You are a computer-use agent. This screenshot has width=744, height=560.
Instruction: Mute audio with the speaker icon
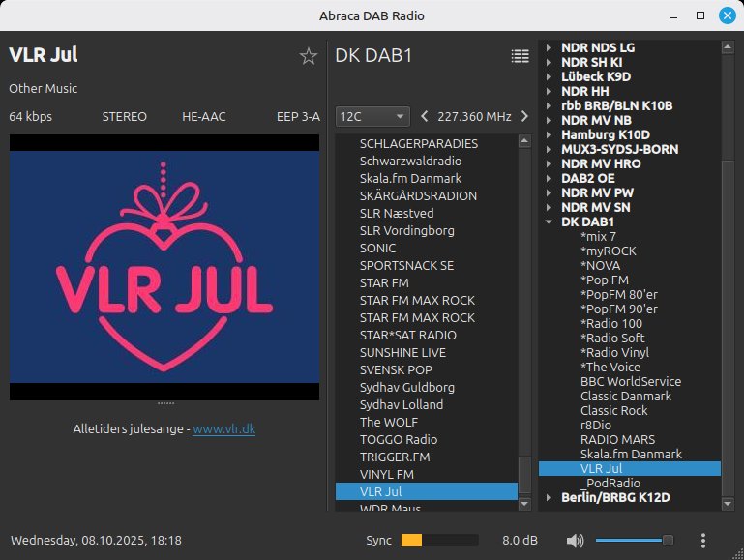coord(576,541)
